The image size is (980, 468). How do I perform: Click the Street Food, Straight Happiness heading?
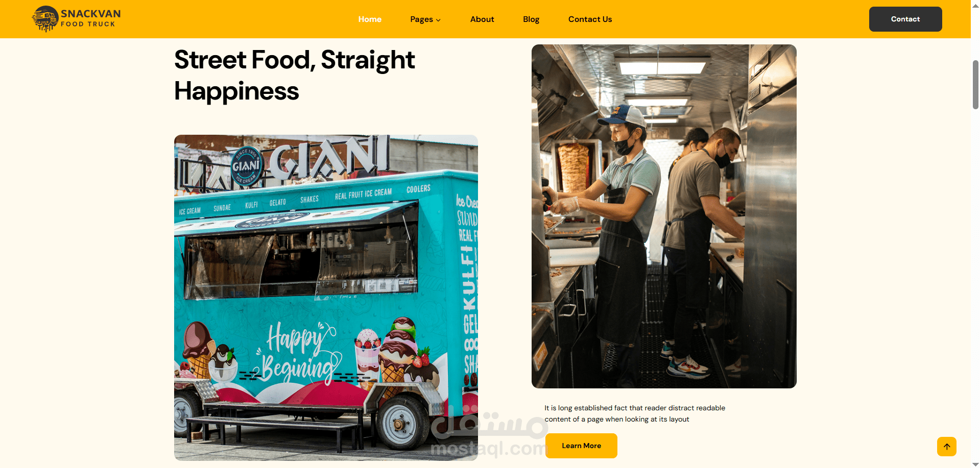coord(295,76)
